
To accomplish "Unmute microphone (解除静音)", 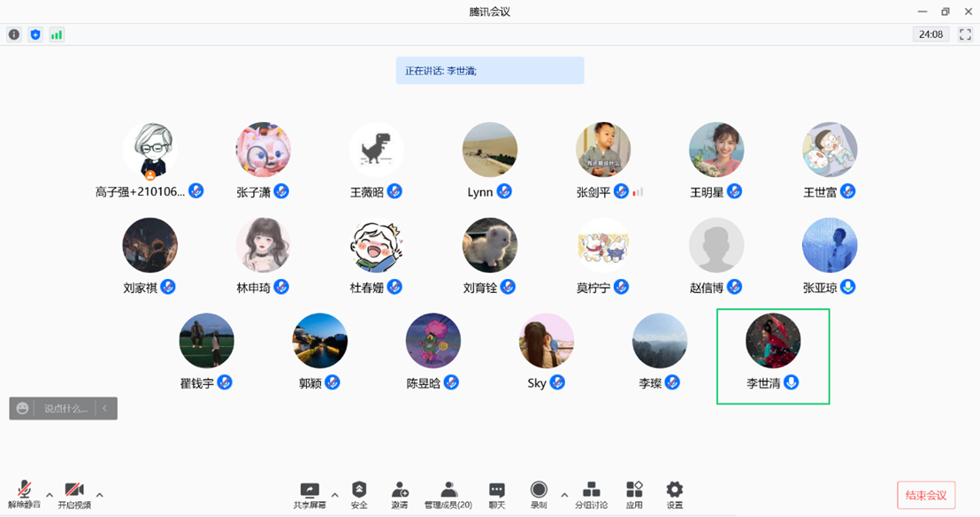I will (x=25, y=494).
